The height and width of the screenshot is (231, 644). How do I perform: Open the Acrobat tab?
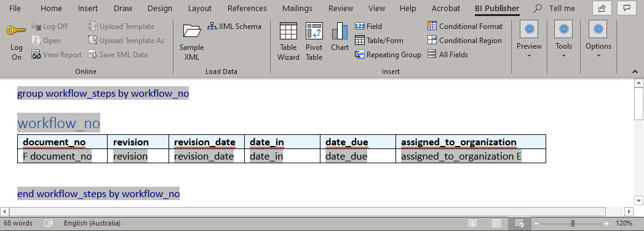(445, 8)
